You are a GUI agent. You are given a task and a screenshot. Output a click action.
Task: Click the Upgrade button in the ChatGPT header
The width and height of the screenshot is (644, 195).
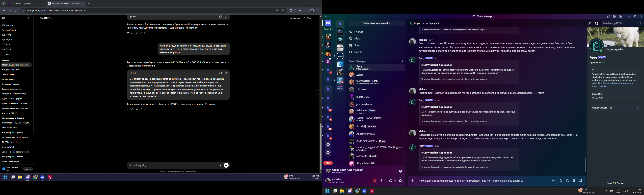click(x=295, y=18)
